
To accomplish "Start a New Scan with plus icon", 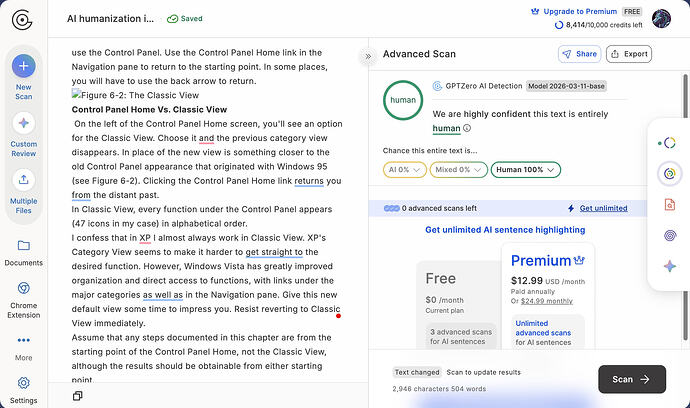I will (x=24, y=66).
